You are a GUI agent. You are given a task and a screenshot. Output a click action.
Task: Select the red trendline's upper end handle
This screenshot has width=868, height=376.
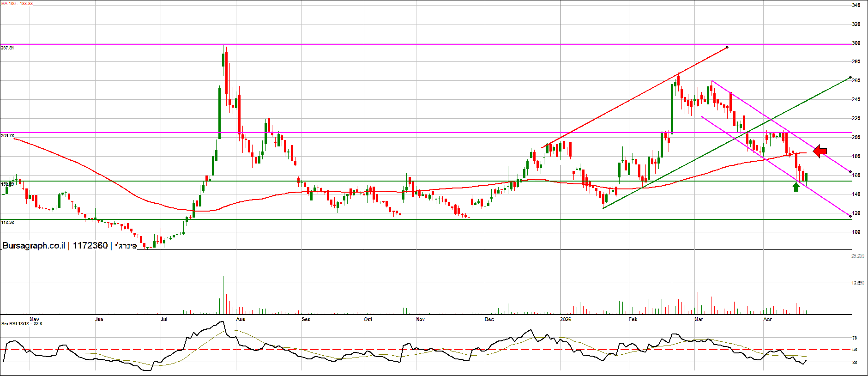point(727,47)
